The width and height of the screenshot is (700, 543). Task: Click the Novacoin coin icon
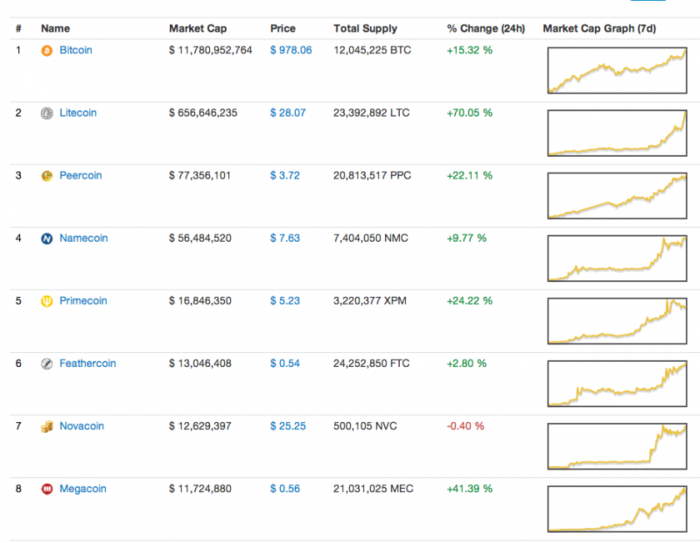(x=47, y=427)
